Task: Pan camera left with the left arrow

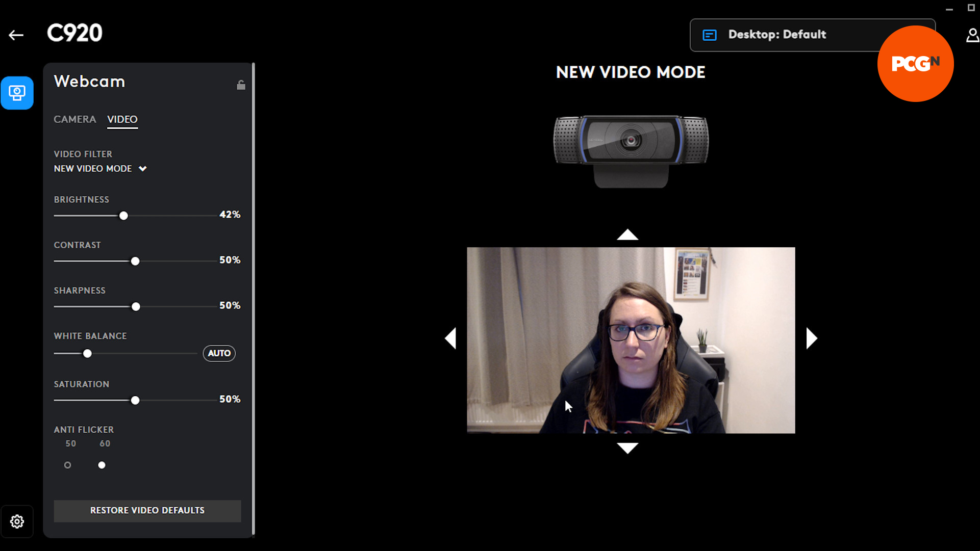Action: click(x=450, y=338)
